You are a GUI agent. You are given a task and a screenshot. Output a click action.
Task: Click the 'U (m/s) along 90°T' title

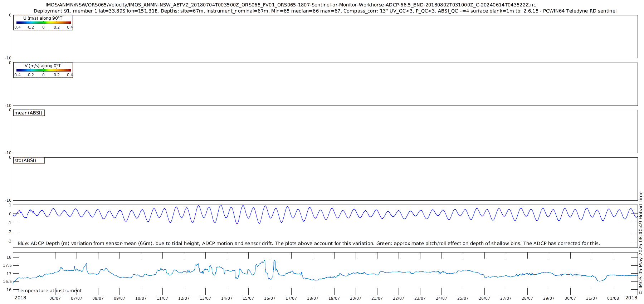pos(43,18)
